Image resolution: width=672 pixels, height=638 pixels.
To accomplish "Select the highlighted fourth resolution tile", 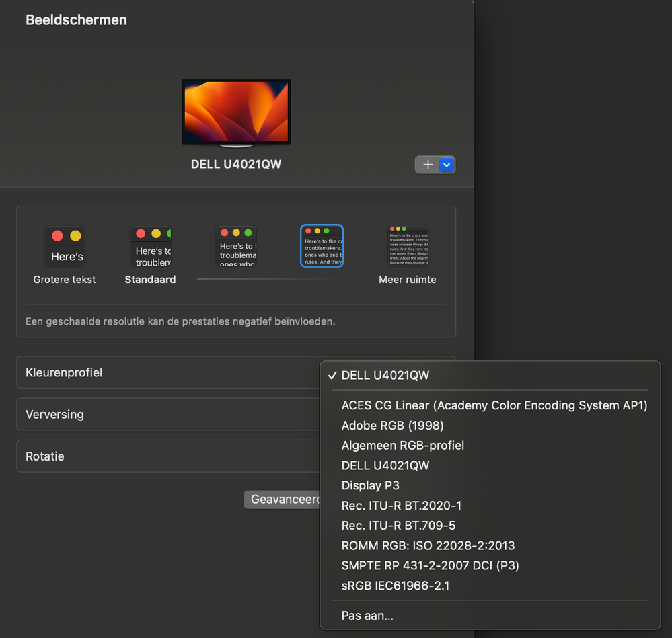I will 322,246.
